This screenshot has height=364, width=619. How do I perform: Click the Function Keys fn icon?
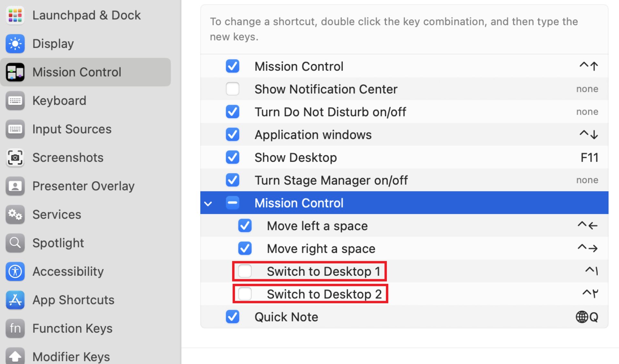click(15, 328)
